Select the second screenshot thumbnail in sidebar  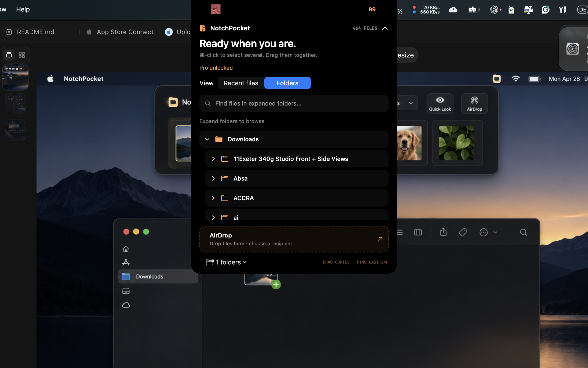15,103
